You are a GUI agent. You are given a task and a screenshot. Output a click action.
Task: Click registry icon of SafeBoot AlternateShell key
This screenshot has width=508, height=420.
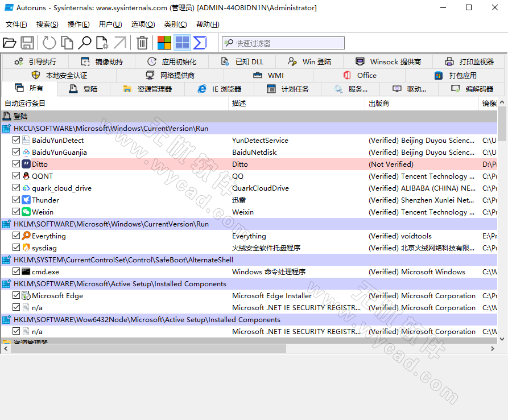coord(6,260)
